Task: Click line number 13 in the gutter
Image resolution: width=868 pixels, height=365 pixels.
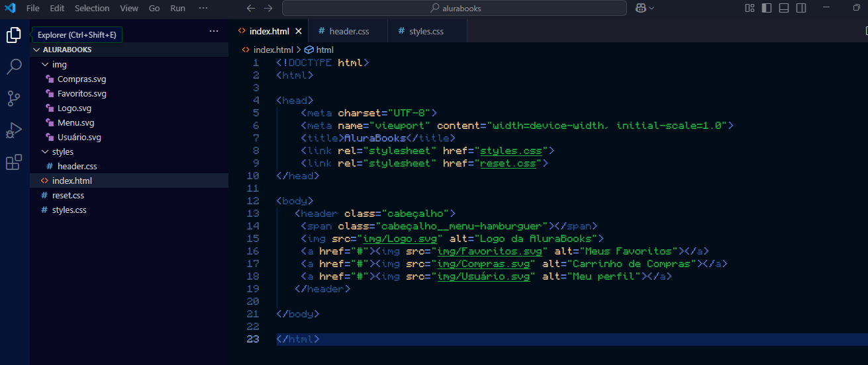Action: [252, 213]
